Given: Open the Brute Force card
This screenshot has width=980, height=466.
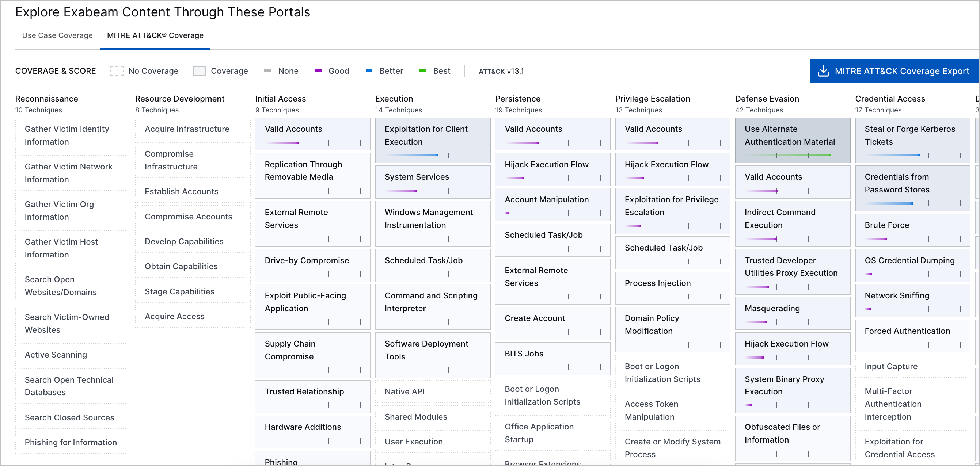Looking at the screenshot, I should click(913, 230).
